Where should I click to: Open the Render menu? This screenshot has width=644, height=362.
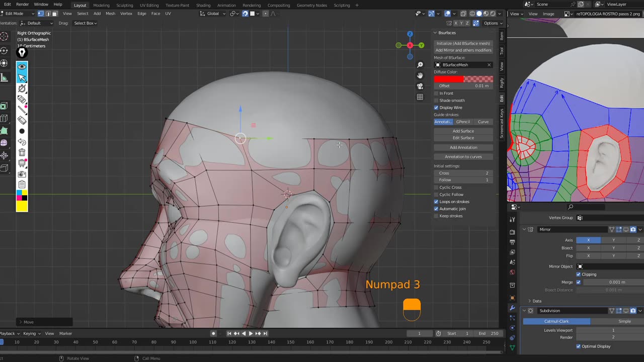[x=22, y=5]
